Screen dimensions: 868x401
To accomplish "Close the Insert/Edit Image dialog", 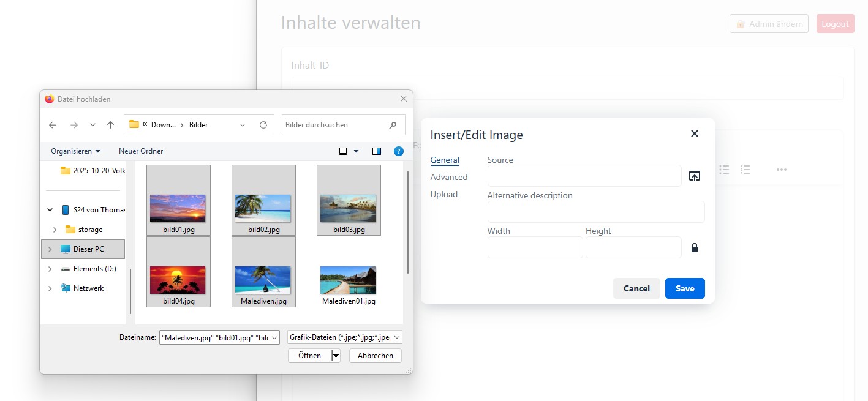I will tap(694, 133).
